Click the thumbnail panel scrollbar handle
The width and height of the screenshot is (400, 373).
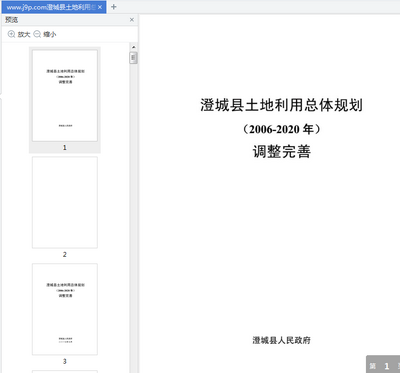coord(133,58)
